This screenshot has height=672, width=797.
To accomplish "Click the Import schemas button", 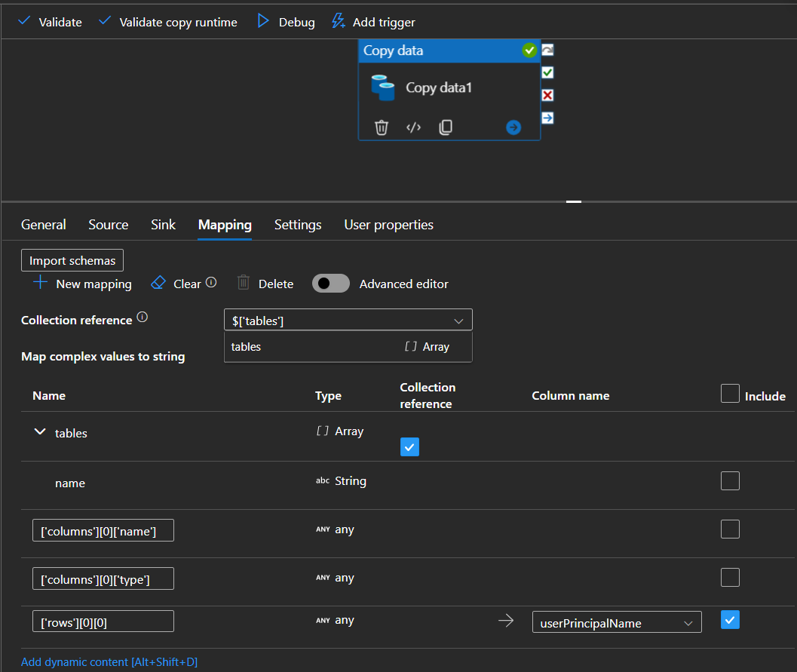I will [x=72, y=260].
